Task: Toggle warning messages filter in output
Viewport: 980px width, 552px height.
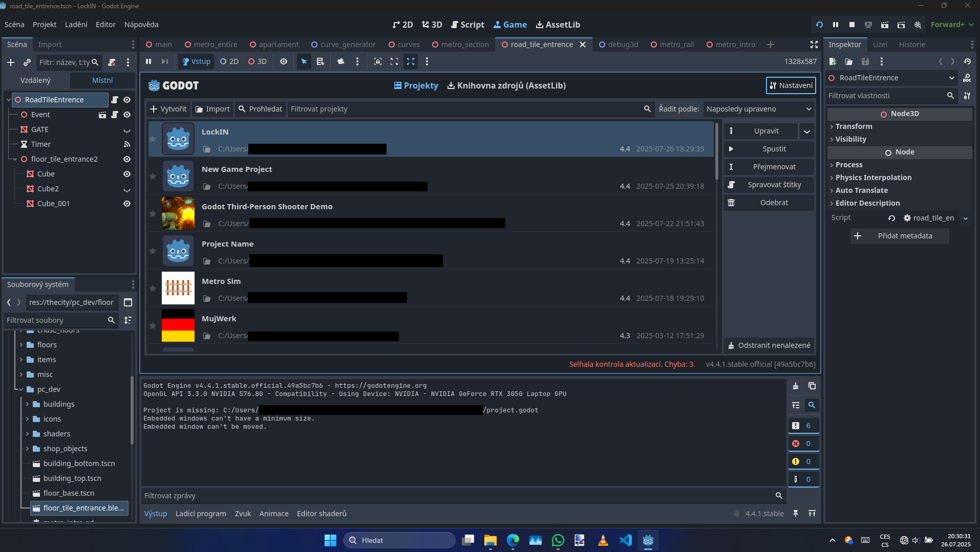Action: pos(803,461)
